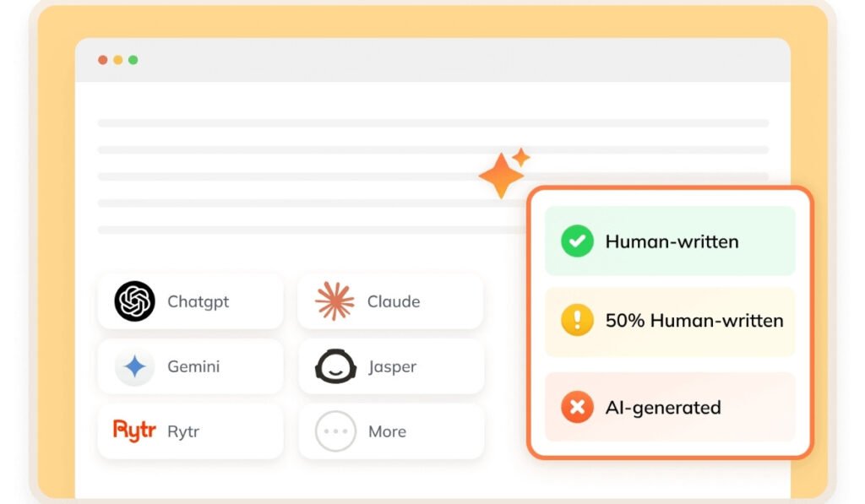Click the red X circle icon
The height and width of the screenshot is (504, 865).
click(x=577, y=407)
